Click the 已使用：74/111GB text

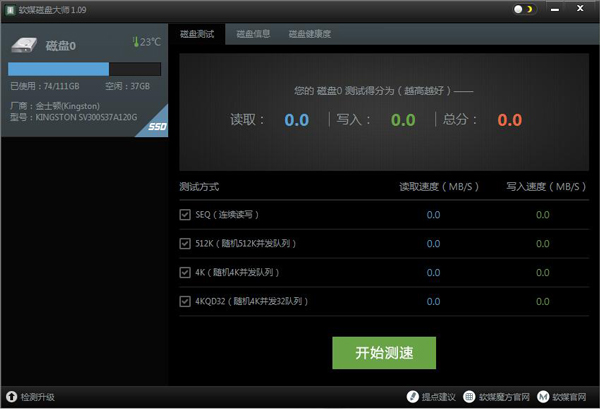pos(45,86)
